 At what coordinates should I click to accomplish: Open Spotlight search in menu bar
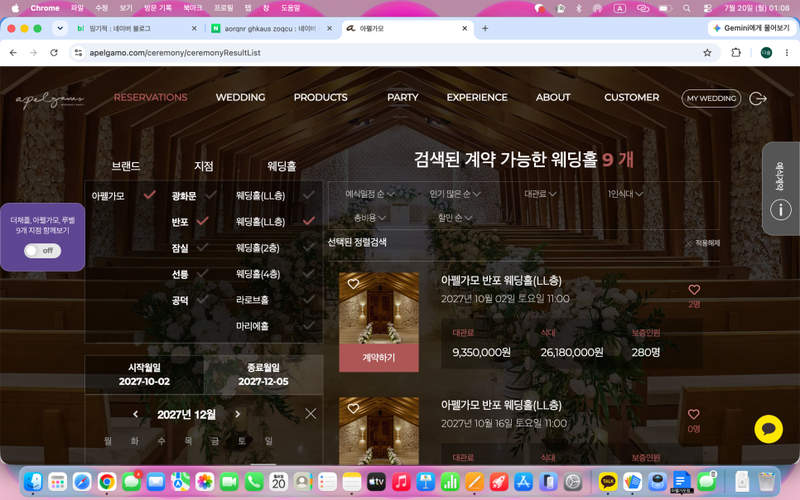(x=687, y=8)
